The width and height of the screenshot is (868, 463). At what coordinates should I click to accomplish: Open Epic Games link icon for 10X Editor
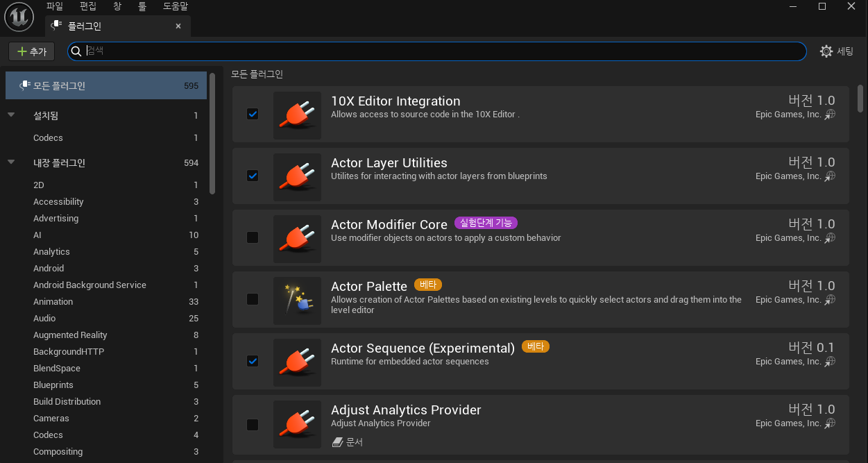[x=830, y=115]
